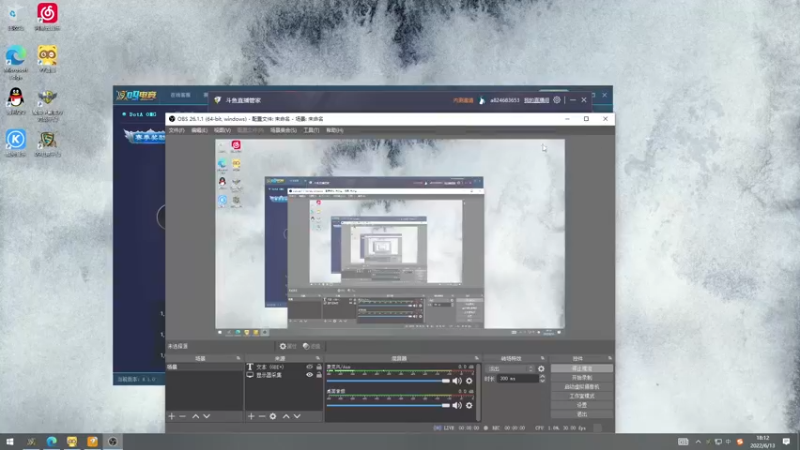Click source Properties button above the docks

coord(288,346)
